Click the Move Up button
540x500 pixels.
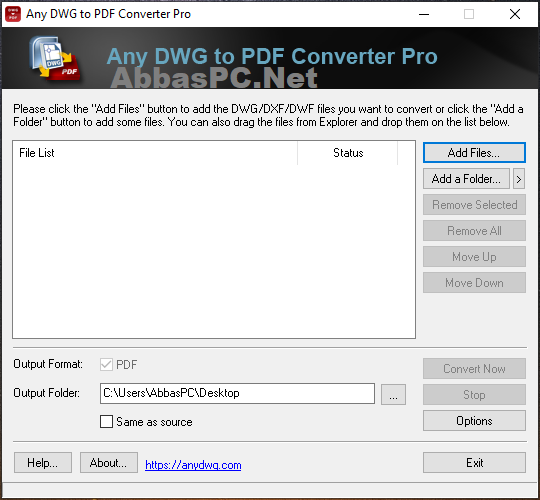pyautogui.click(x=474, y=257)
